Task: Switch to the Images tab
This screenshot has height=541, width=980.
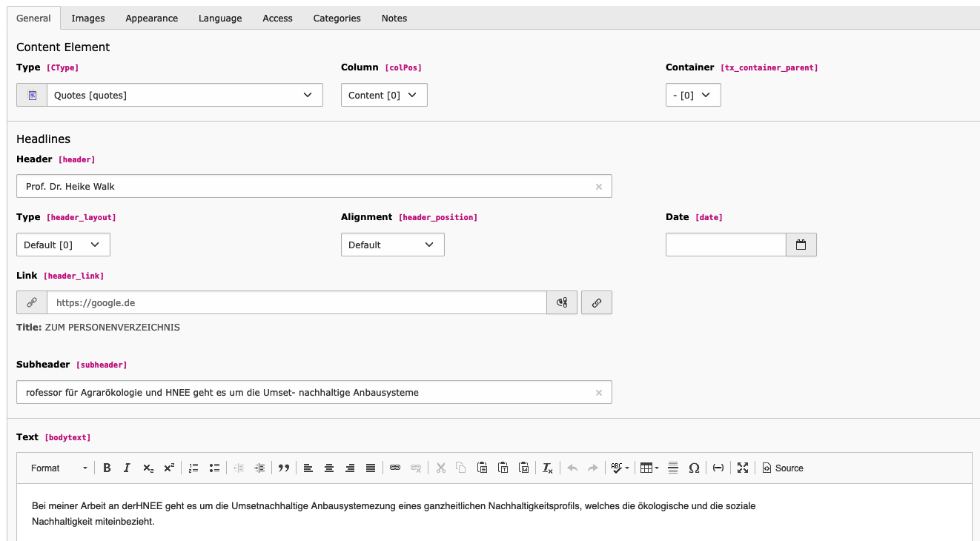Action: [x=88, y=18]
